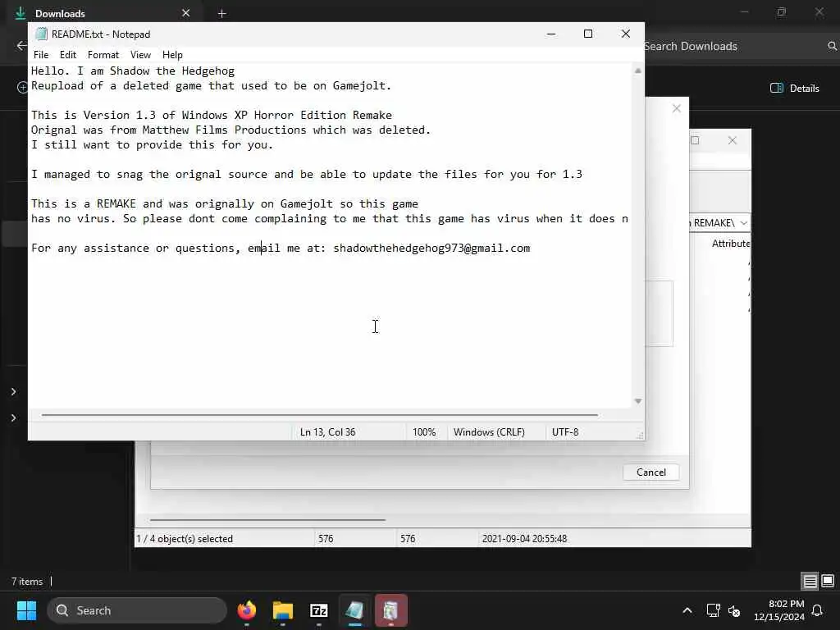
Task: Open the notifications bell icon
Action: tap(817, 610)
